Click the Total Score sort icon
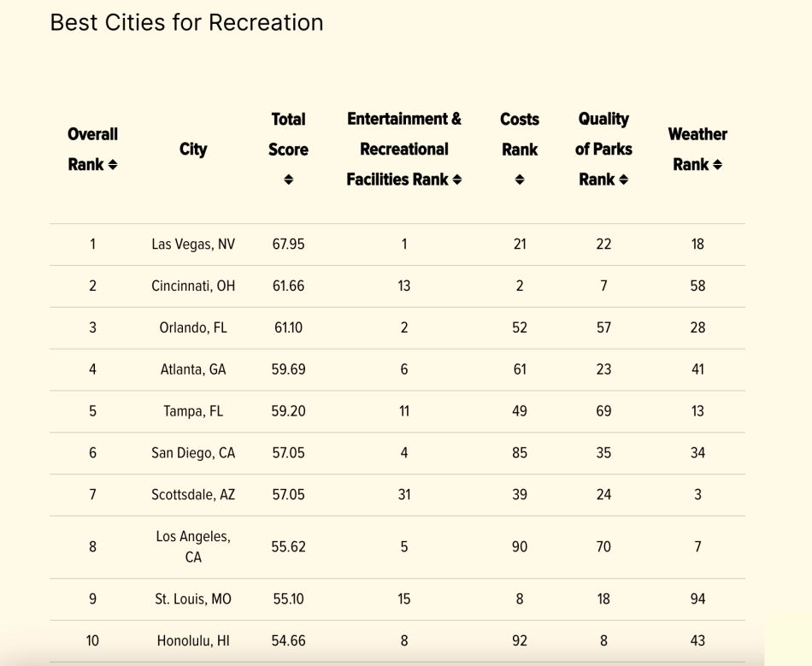The image size is (812, 666). tap(288, 180)
